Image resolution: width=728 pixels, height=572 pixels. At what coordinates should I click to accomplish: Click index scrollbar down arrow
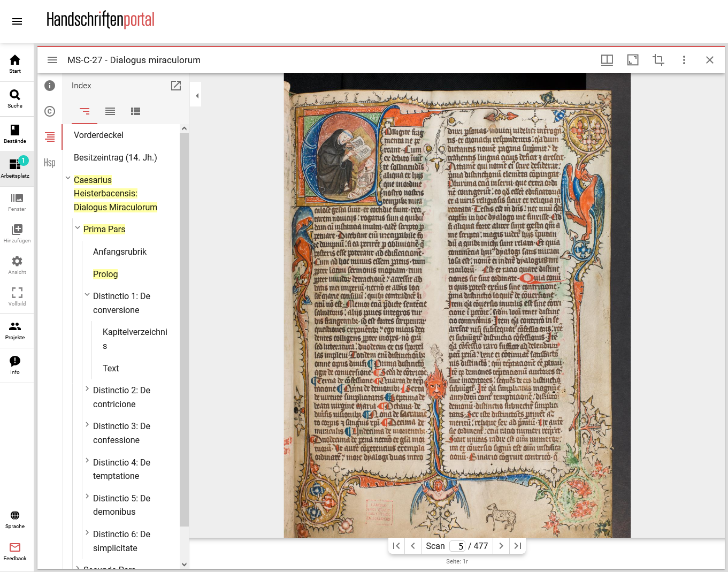pyautogui.click(x=185, y=564)
